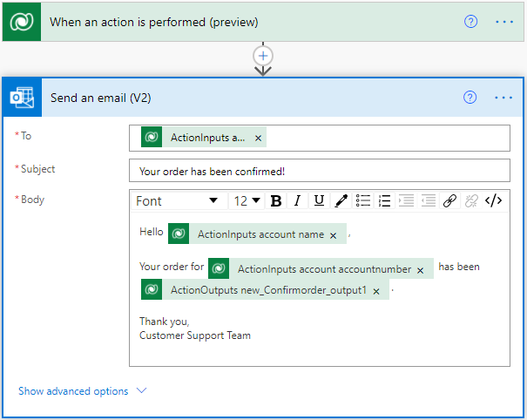Click the To field label
Viewport: 527px width, 420px height.
(26, 136)
